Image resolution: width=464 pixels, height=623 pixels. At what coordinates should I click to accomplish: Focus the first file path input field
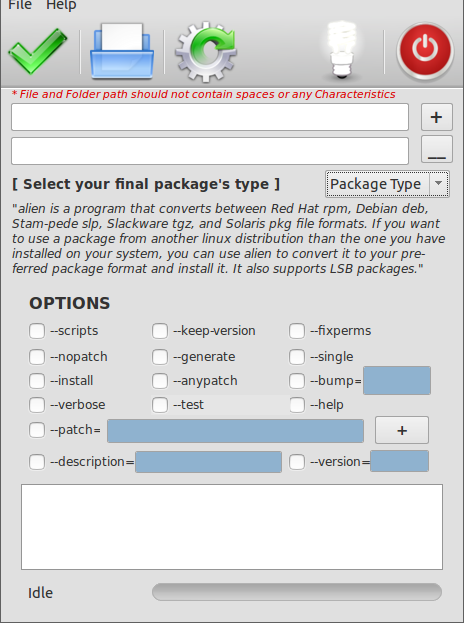point(210,117)
